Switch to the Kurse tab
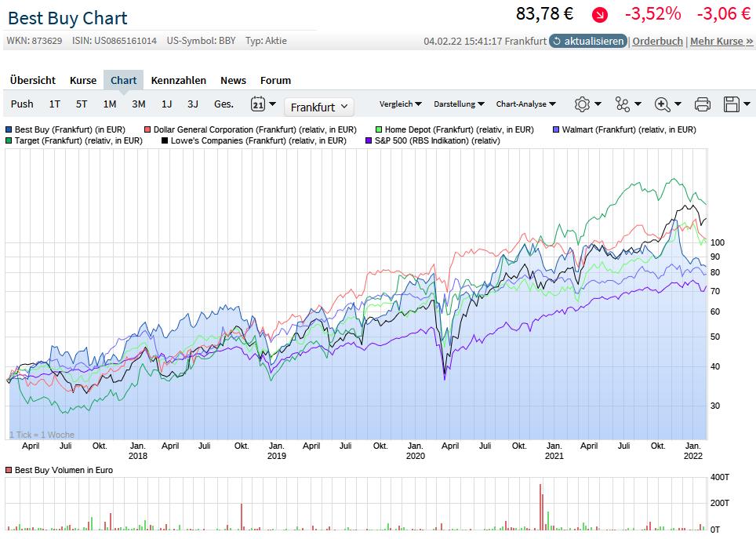 click(x=83, y=80)
